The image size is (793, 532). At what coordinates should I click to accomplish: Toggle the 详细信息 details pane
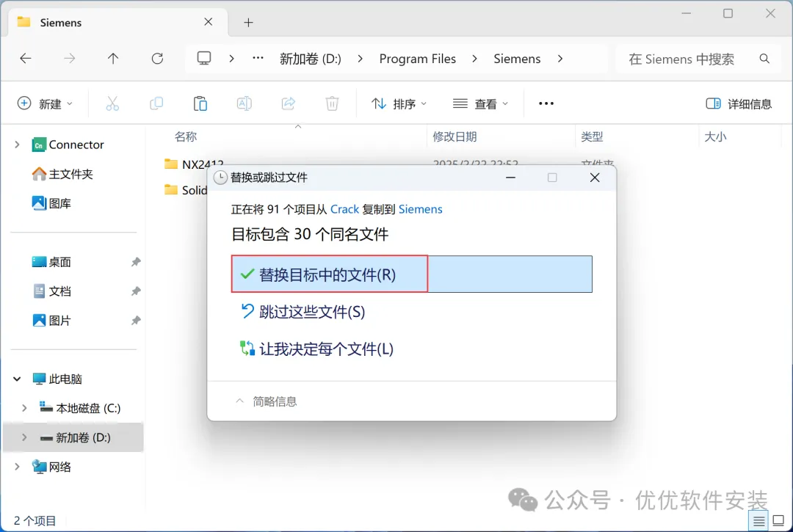[x=739, y=103]
